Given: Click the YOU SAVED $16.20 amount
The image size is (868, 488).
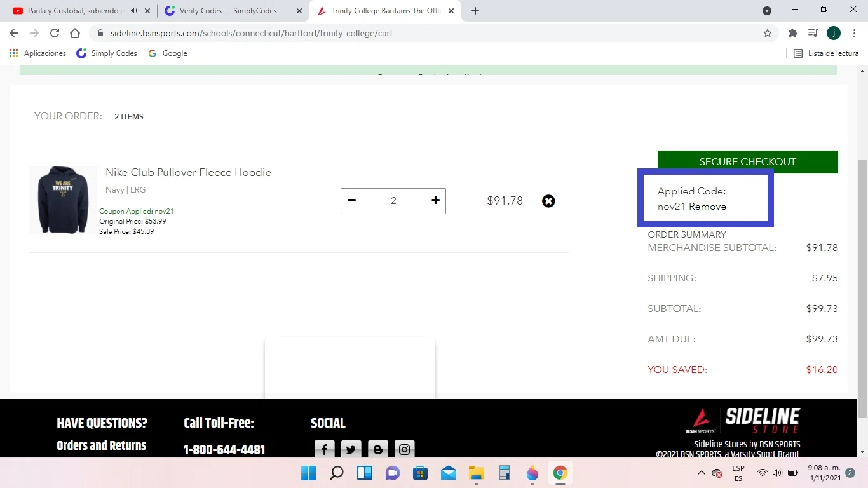Looking at the screenshot, I should 822,370.
